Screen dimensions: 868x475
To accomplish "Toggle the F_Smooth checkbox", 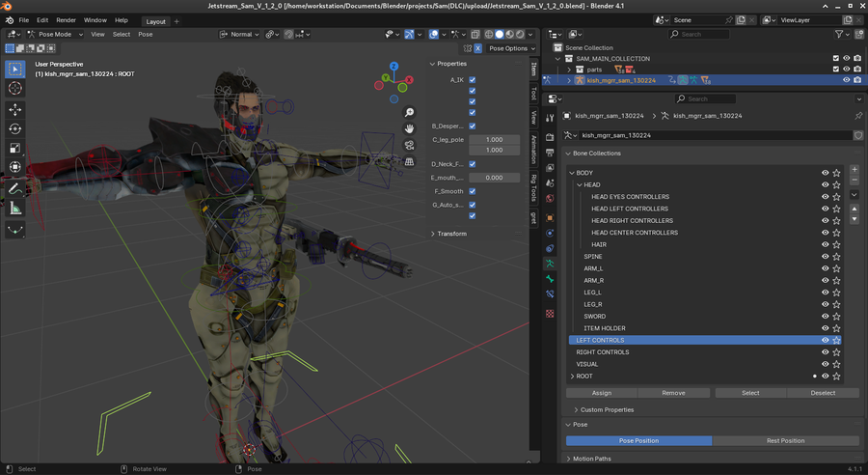I will point(473,191).
